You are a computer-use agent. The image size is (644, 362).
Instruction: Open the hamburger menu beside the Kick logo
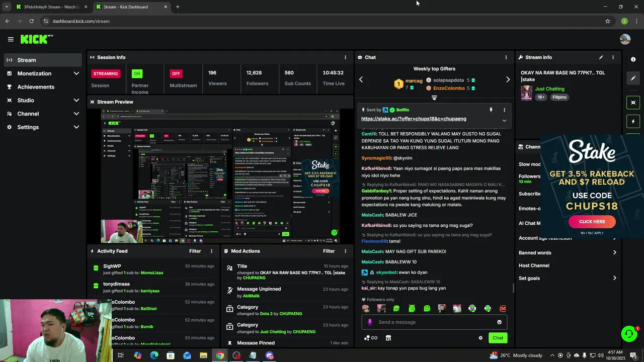click(x=11, y=39)
